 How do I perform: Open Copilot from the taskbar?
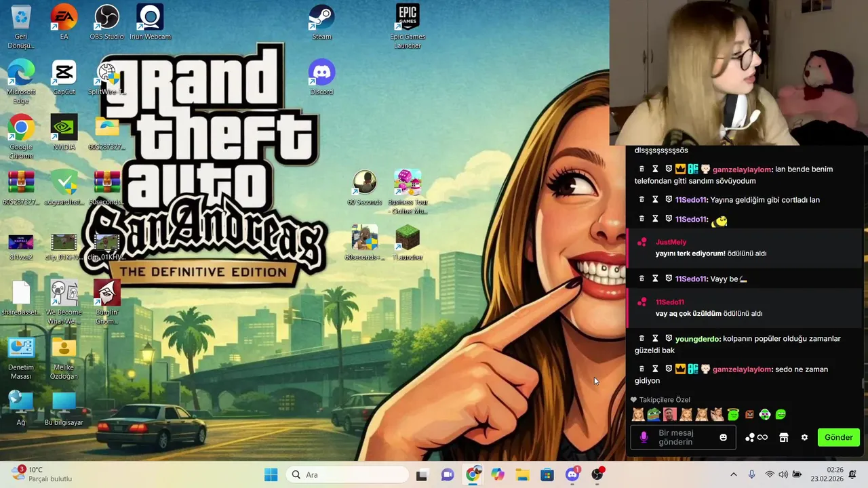coord(498,474)
